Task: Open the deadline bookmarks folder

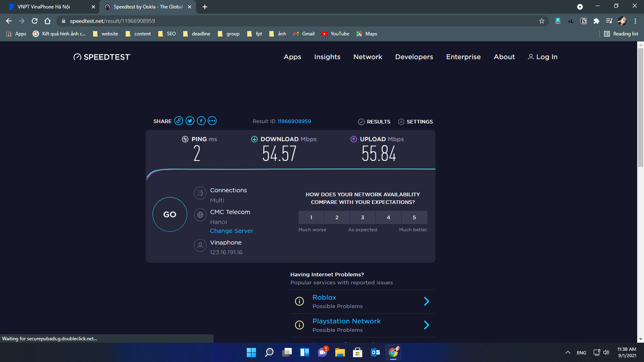Action: coord(197,34)
